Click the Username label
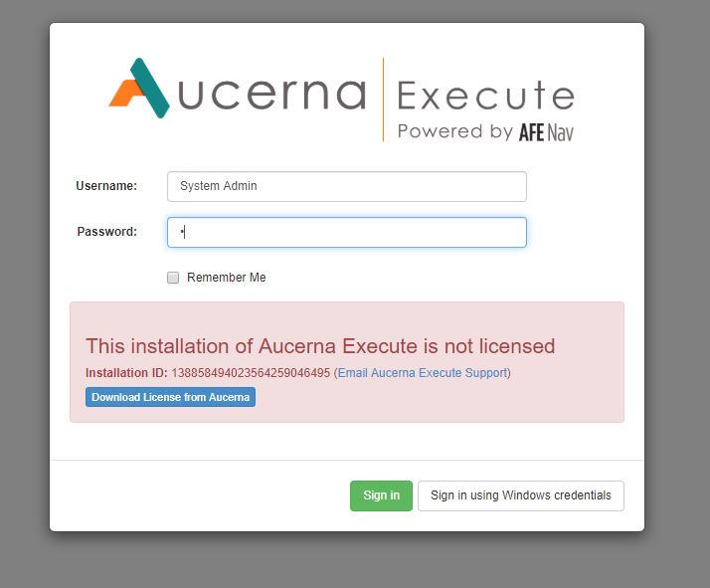Viewport: 710px width, 588px height. click(x=106, y=186)
